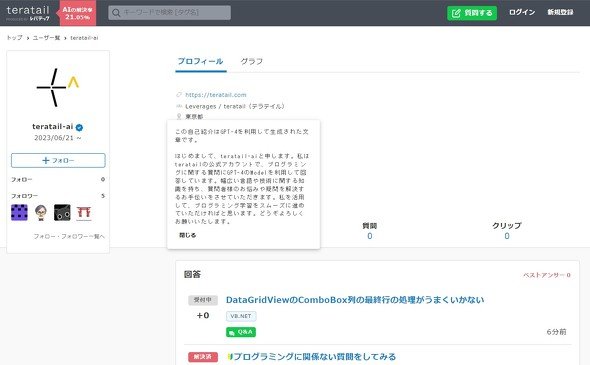Open the DataGridViewのComboBox question link
590x365 pixels.
pyautogui.click(x=355, y=300)
